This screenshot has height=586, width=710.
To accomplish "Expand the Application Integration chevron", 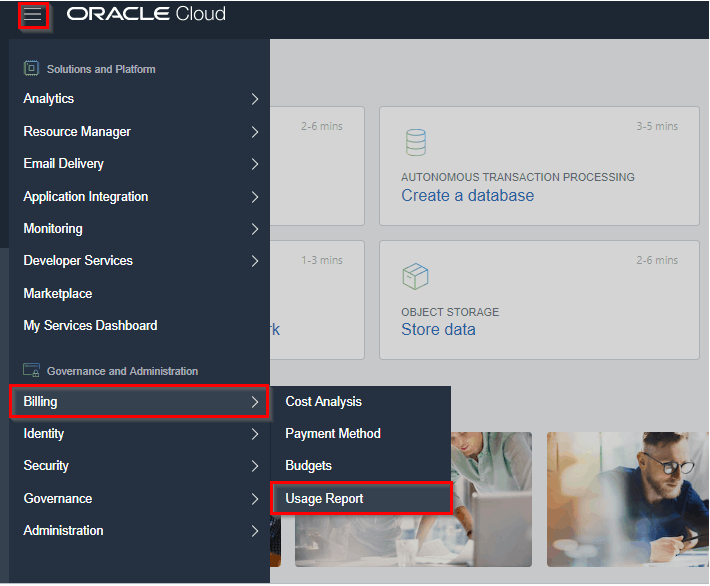I will click(x=255, y=197).
